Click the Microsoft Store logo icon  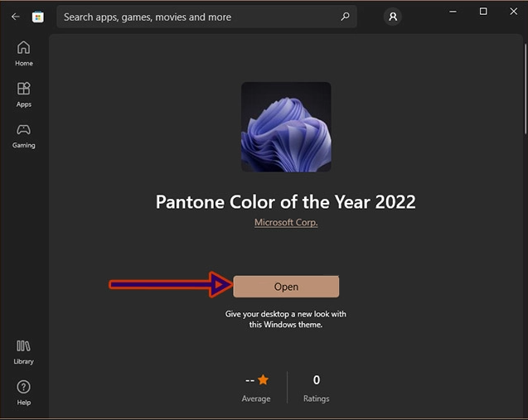38,17
